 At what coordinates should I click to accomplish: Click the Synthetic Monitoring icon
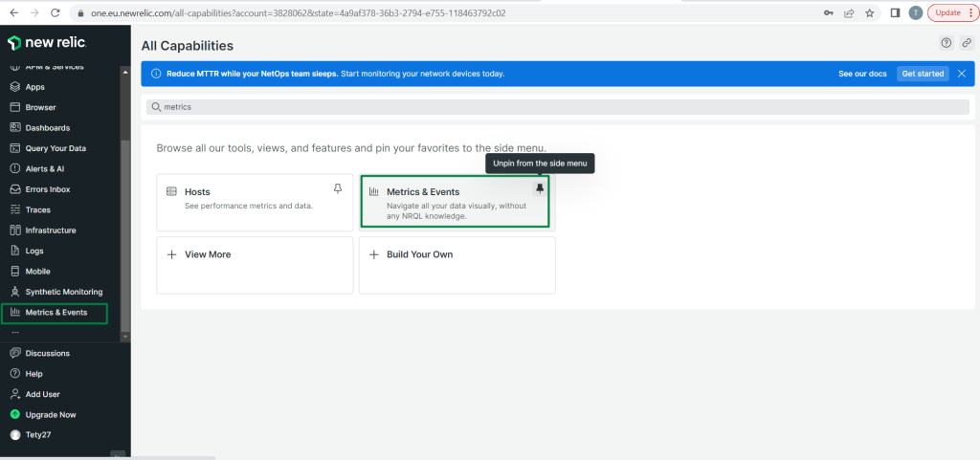click(15, 292)
